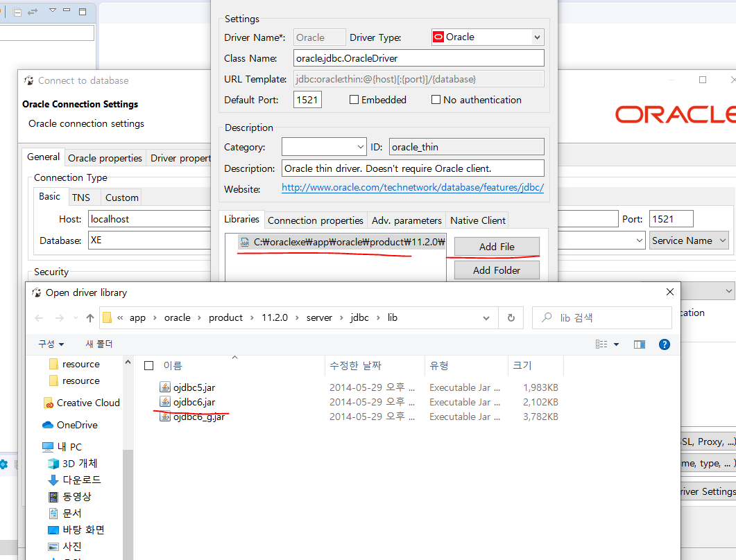Click driver ID field oracle_thin

467,147
